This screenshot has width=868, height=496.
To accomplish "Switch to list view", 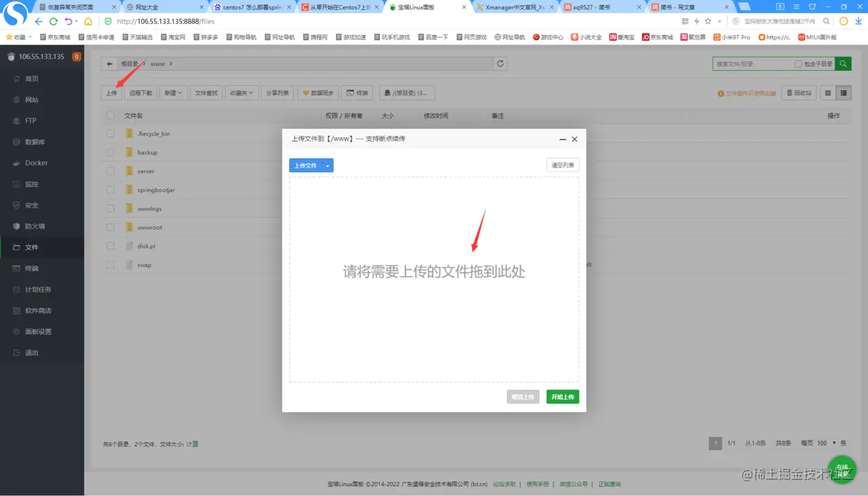I will click(x=843, y=92).
